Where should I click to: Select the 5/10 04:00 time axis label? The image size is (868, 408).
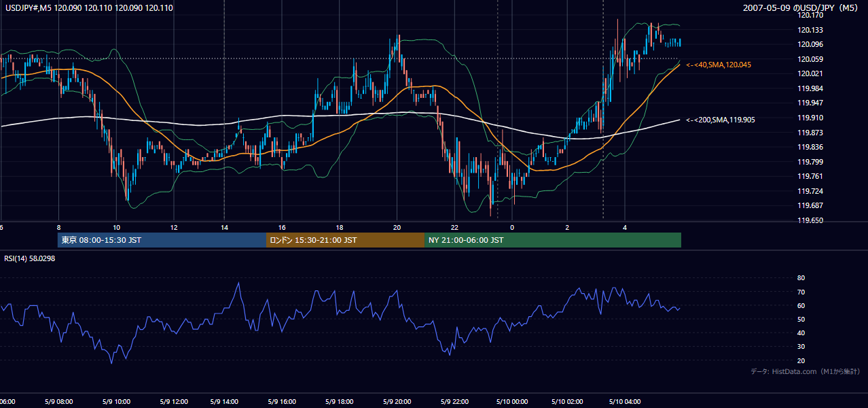[625, 401]
